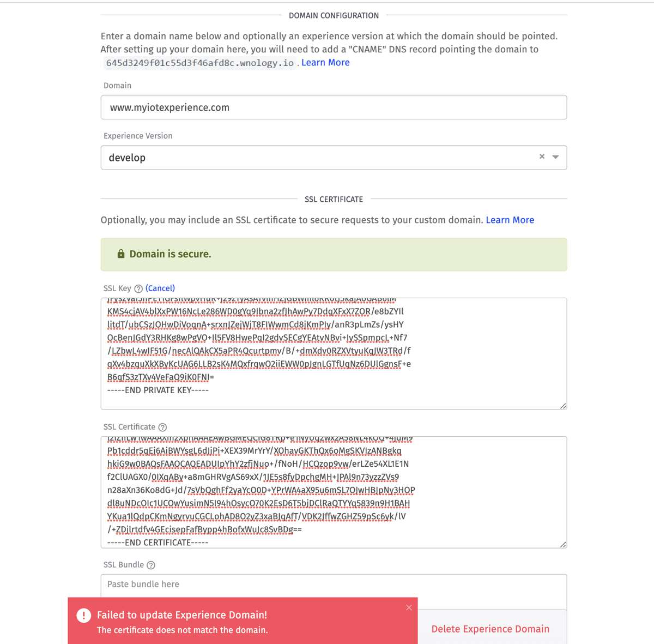The height and width of the screenshot is (644, 654).
Task: Expand the Experience Version dropdown arrow
Action: coord(555,157)
